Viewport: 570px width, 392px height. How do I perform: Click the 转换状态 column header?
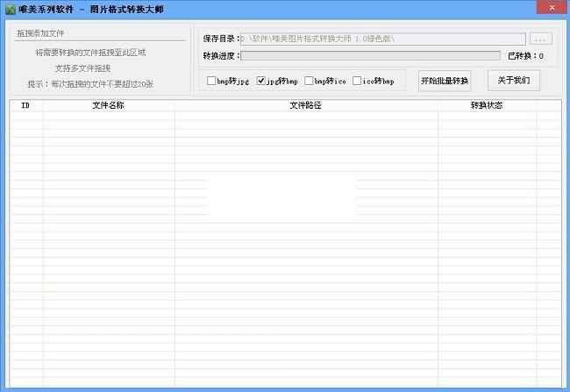pyautogui.click(x=487, y=105)
